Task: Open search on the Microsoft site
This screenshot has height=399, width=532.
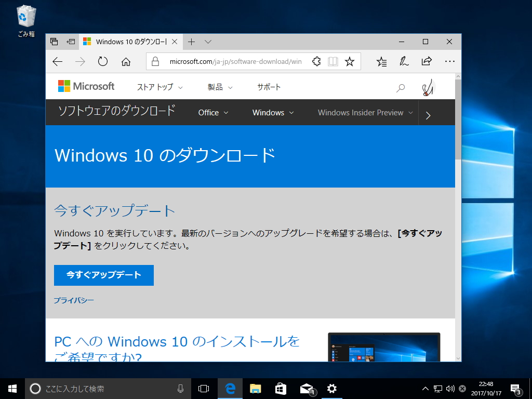Action: click(401, 87)
